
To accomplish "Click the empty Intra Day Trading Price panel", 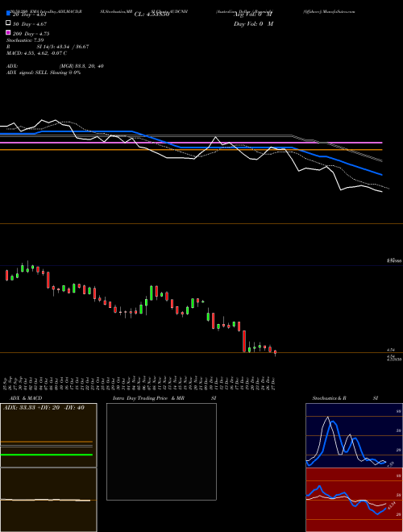I will point(161,451).
